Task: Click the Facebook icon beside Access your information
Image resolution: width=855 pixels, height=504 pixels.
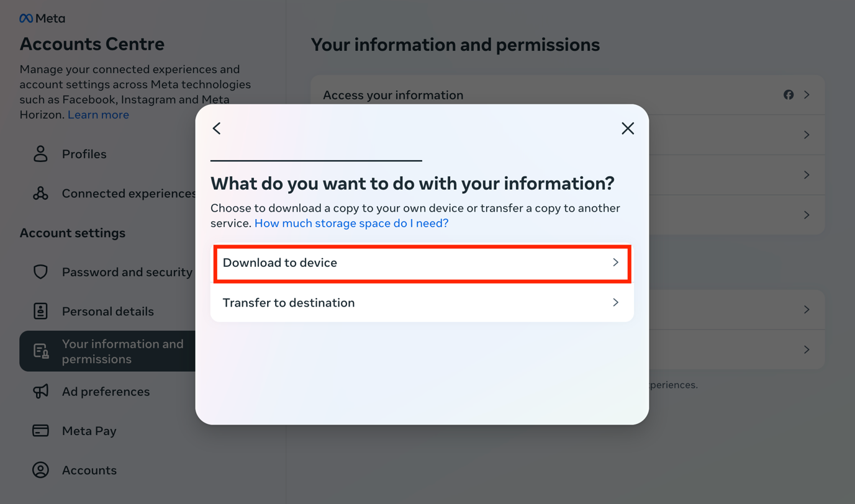Action: 789,95
